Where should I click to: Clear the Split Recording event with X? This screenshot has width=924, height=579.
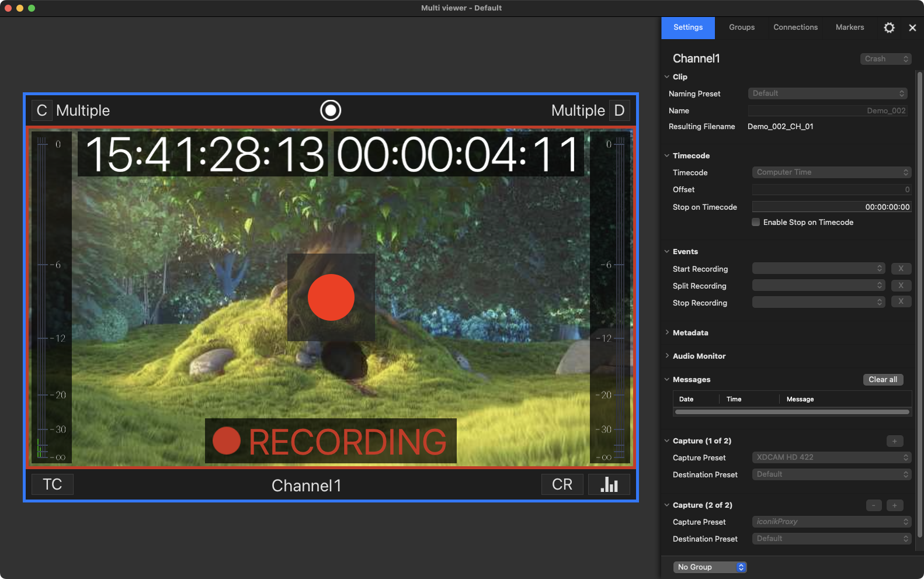click(901, 286)
